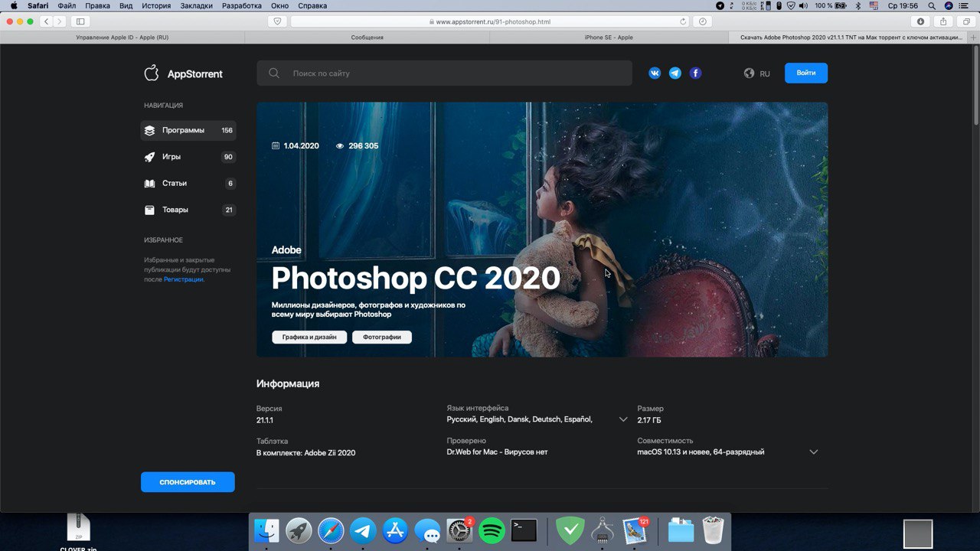Click the Safari address bar
The height and width of the screenshot is (551, 980).
[x=490, y=21]
